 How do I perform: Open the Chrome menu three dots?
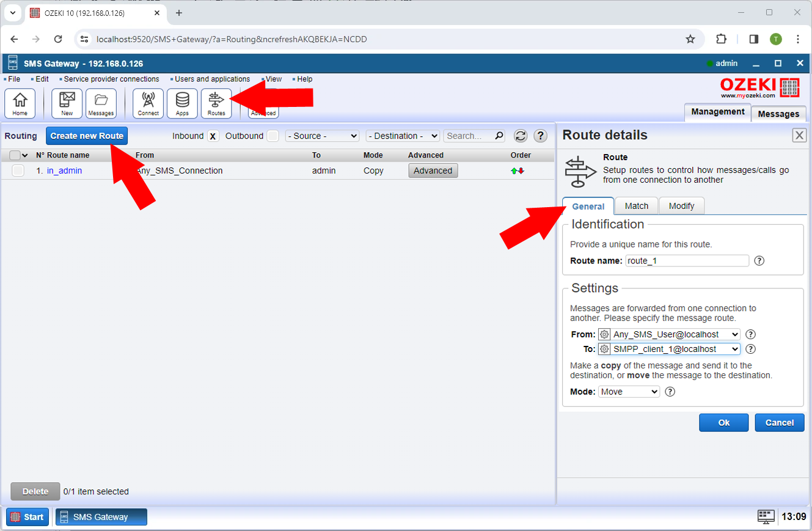point(797,39)
